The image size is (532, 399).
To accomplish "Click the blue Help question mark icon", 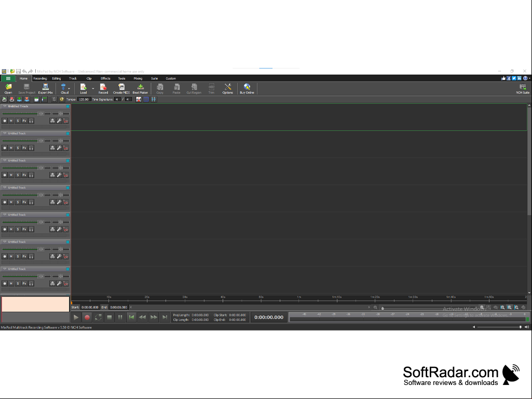I will tap(525, 78).
